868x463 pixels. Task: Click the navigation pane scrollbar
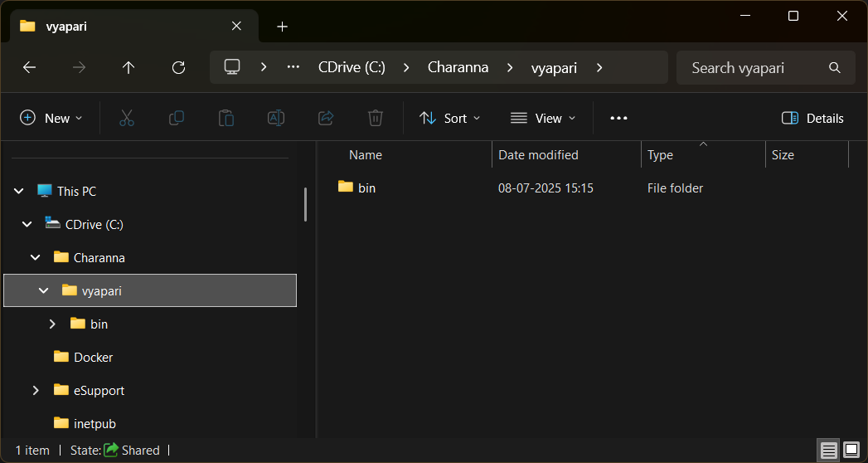tap(305, 204)
